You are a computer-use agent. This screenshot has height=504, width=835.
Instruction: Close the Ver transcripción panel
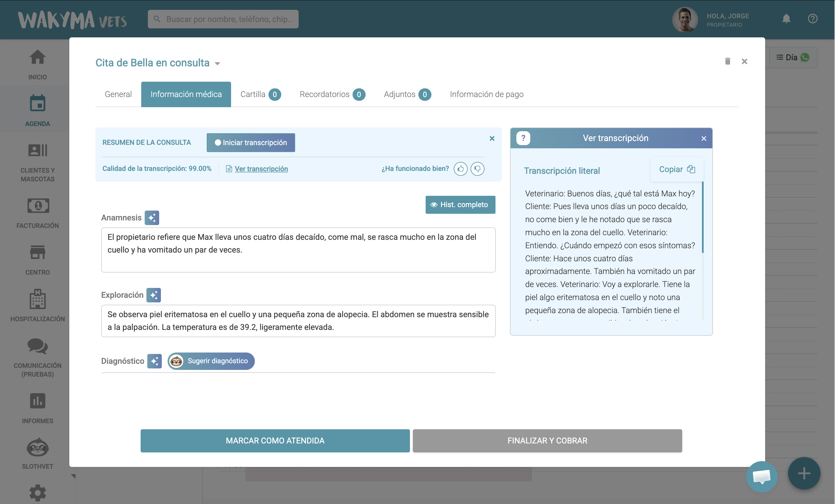click(x=704, y=138)
